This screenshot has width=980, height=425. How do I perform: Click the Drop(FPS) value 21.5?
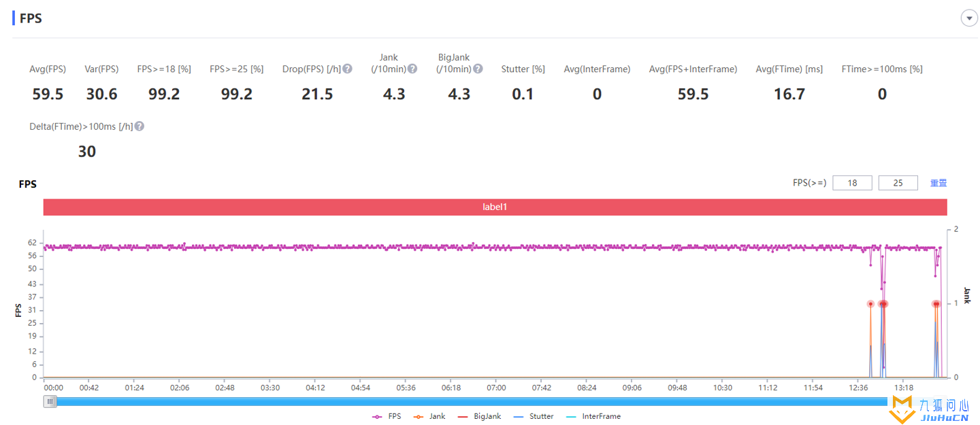(317, 94)
